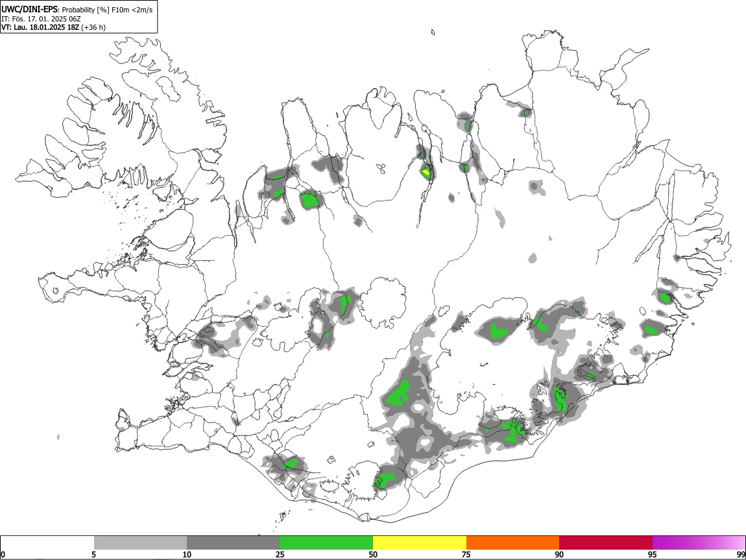This screenshot has width=746, height=560.
Task: Click the purple 95-99% legend swatch
Action: [699, 543]
